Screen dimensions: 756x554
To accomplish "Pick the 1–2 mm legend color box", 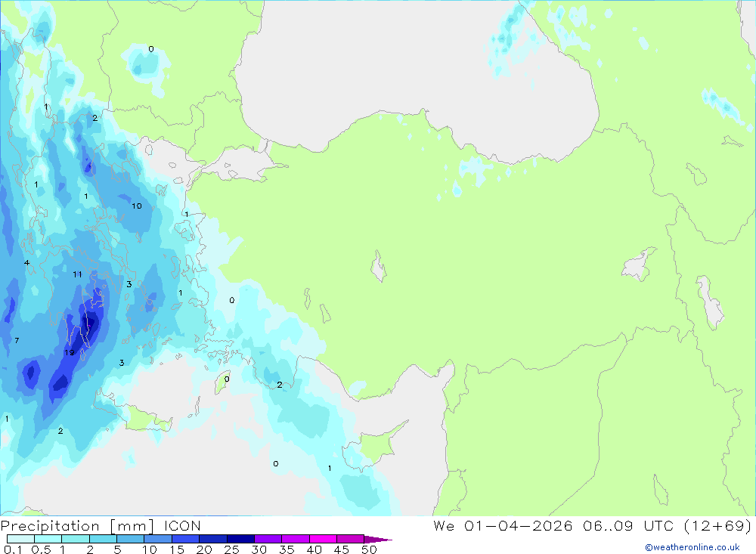I will click(76, 539).
